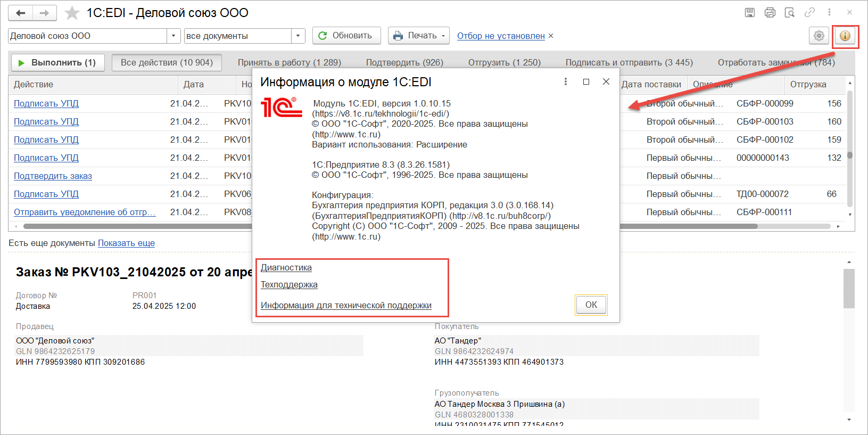This screenshot has width=868, height=435.
Task: Click the Дата поставки column header
Action: [651, 84]
